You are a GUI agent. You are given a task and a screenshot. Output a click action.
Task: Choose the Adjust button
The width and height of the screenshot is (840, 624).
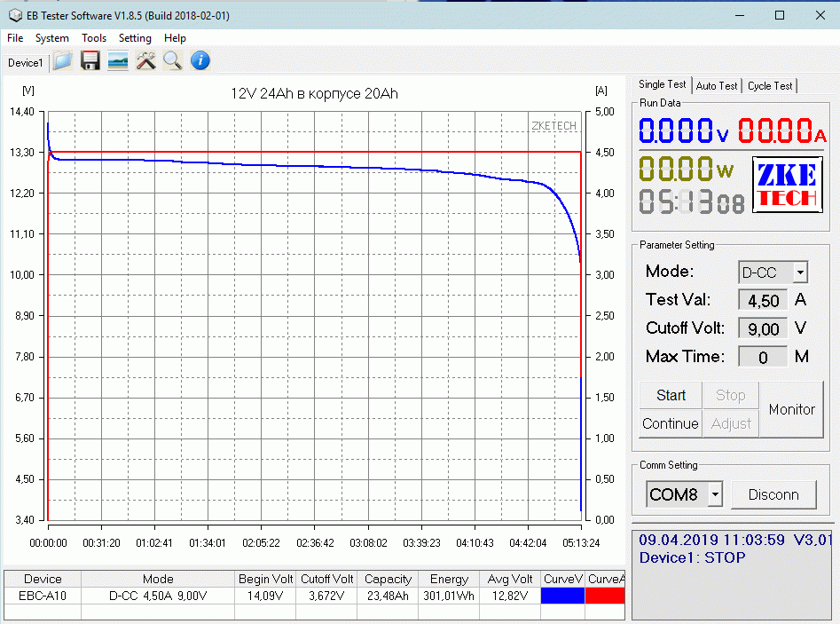[x=731, y=423]
